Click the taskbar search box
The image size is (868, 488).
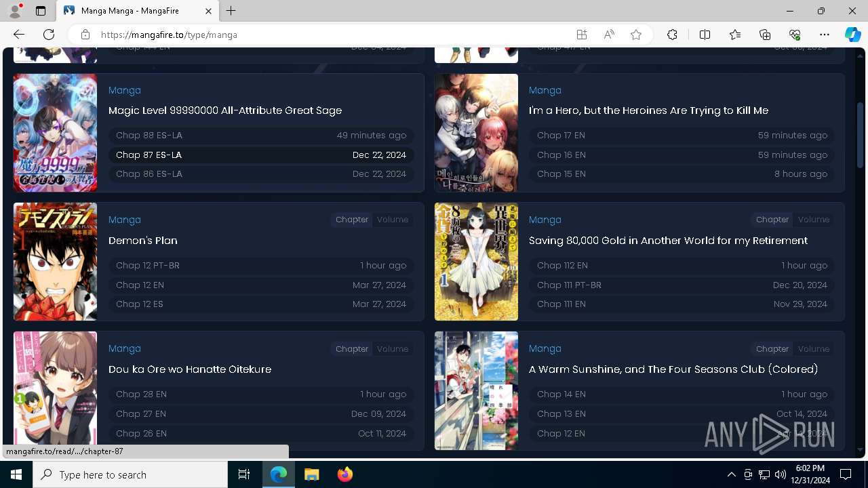130,474
